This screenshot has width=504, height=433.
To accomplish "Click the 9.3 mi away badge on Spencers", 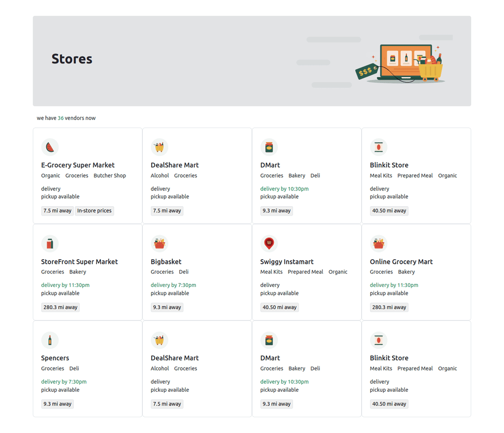I will (x=58, y=404).
